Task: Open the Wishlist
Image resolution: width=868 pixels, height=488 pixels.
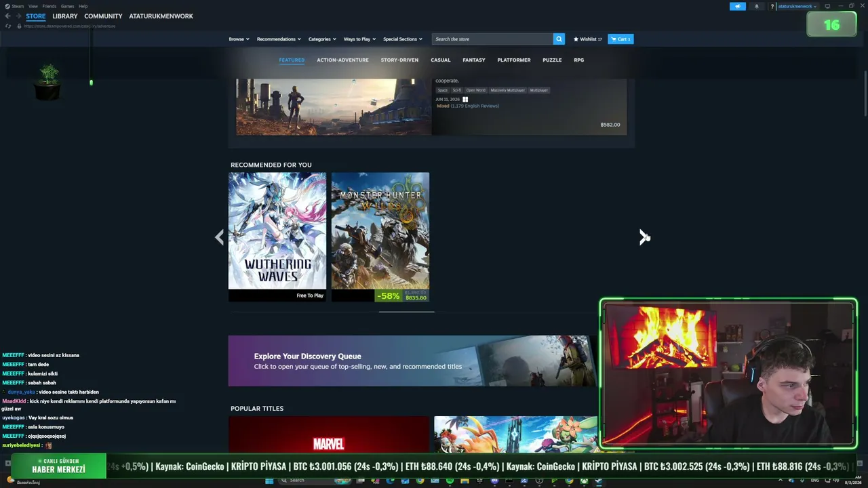Action: (587, 39)
